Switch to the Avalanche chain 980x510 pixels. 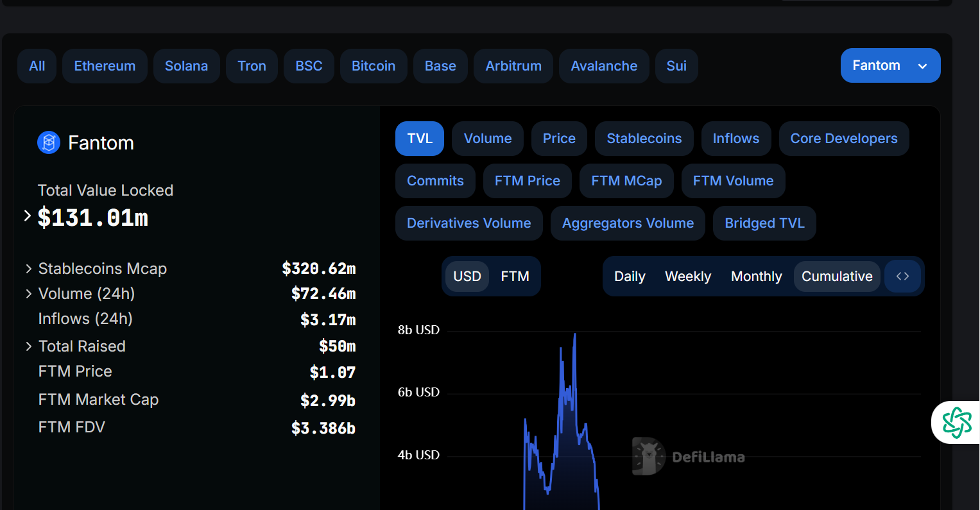click(x=604, y=66)
